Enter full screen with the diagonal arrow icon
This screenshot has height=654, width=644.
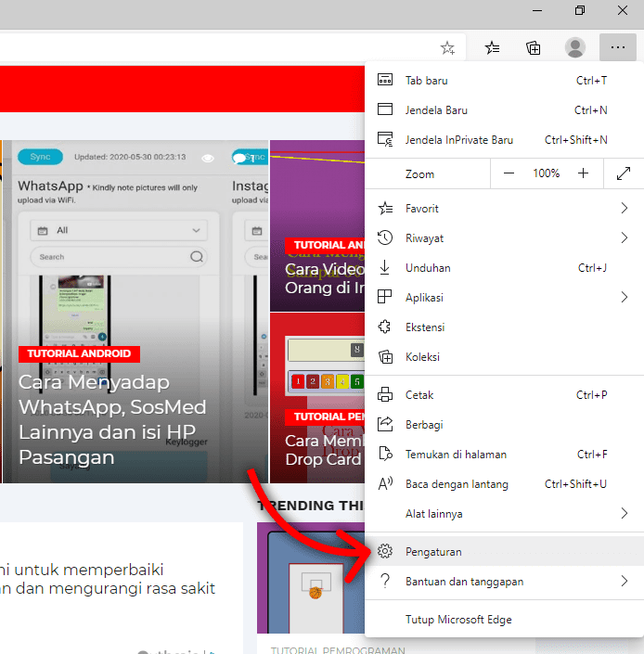(x=624, y=173)
